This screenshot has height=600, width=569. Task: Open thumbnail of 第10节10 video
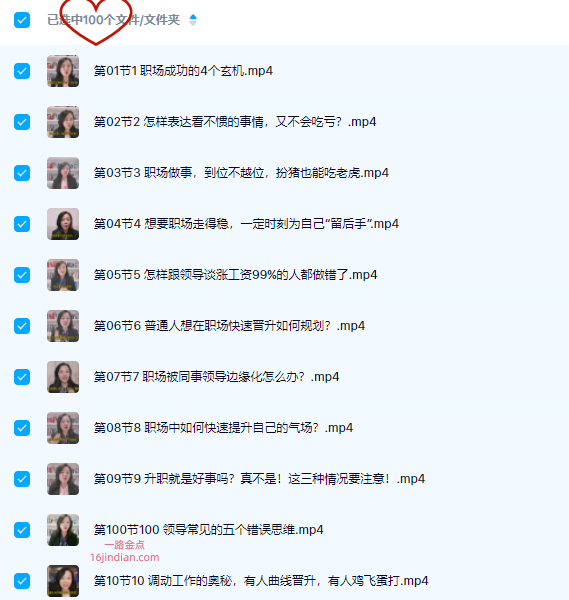[x=63, y=581]
